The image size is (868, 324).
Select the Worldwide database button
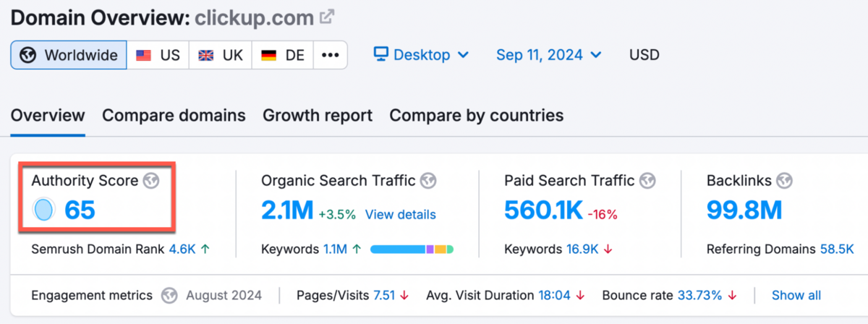pos(69,55)
